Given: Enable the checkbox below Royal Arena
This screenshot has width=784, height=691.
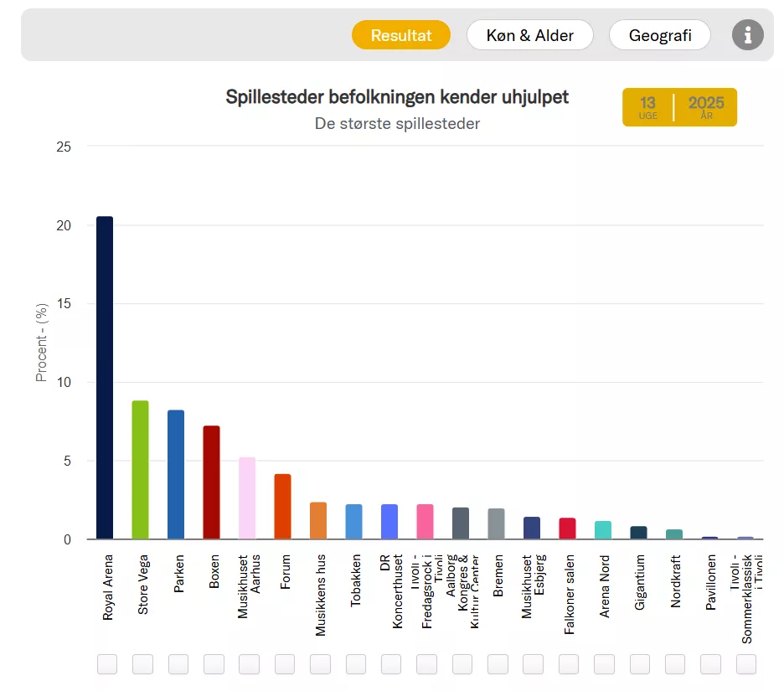Looking at the screenshot, I should [x=106, y=663].
